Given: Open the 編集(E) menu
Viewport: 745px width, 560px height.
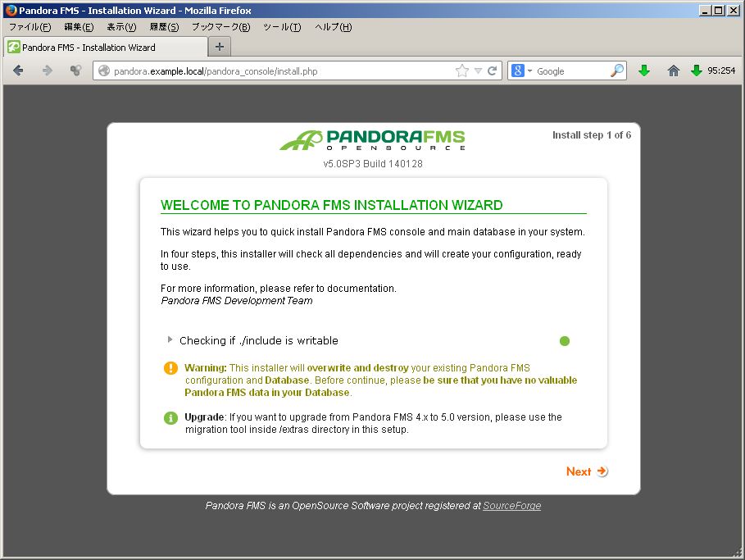Looking at the screenshot, I should tap(79, 27).
